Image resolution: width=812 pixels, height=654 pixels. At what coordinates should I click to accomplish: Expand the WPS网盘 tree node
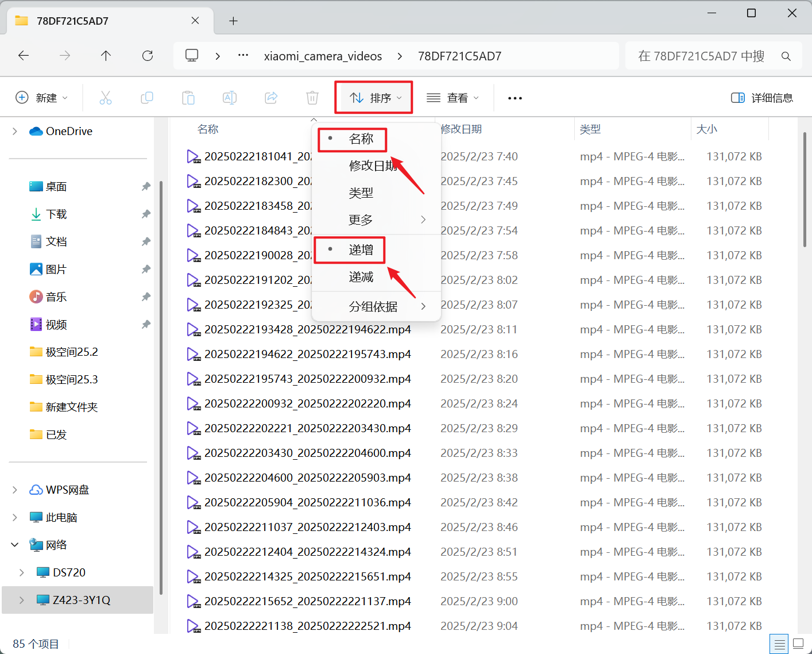click(x=15, y=490)
